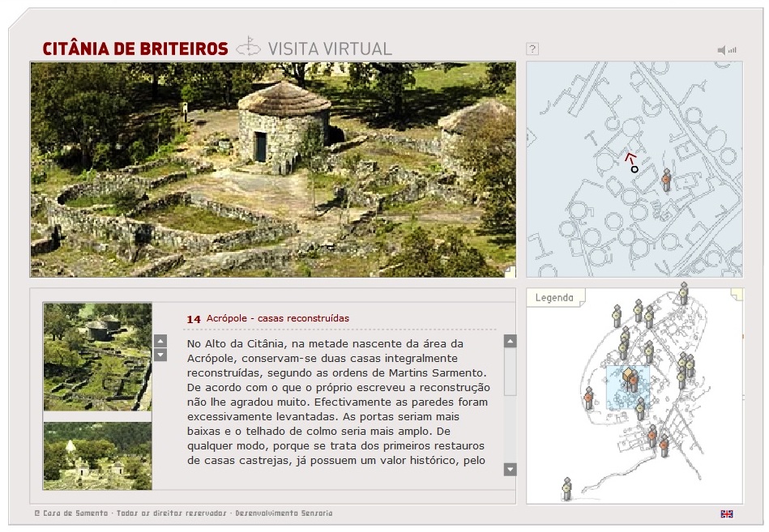Click the red direction arrow on detail map
Screen dimensions: 769x532
630,157
